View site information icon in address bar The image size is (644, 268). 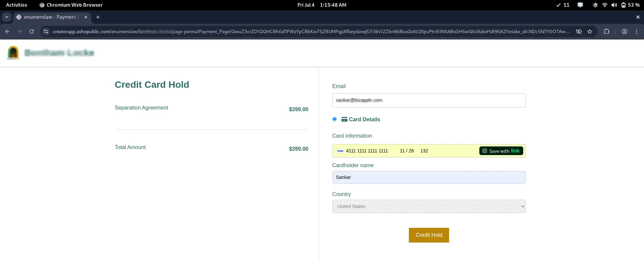(46, 31)
